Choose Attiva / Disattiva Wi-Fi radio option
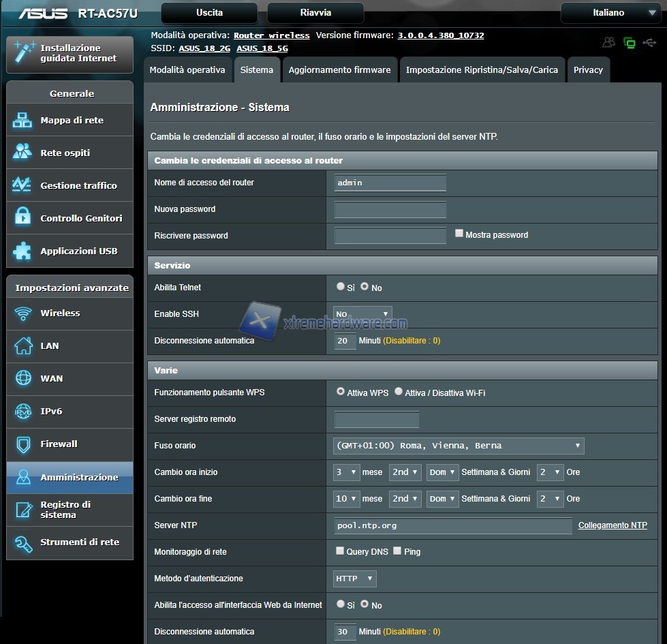The width and height of the screenshot is (667, 644). pos(399,392)
